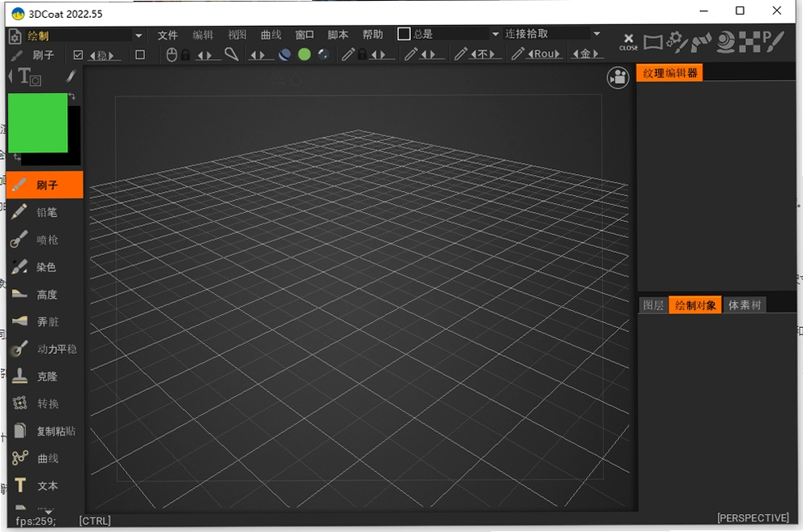Image resolution: width=803 pixels, height=532 pixels.
Task: Select the 动力平稳 power smooth tool
Action: click(45, 349)
